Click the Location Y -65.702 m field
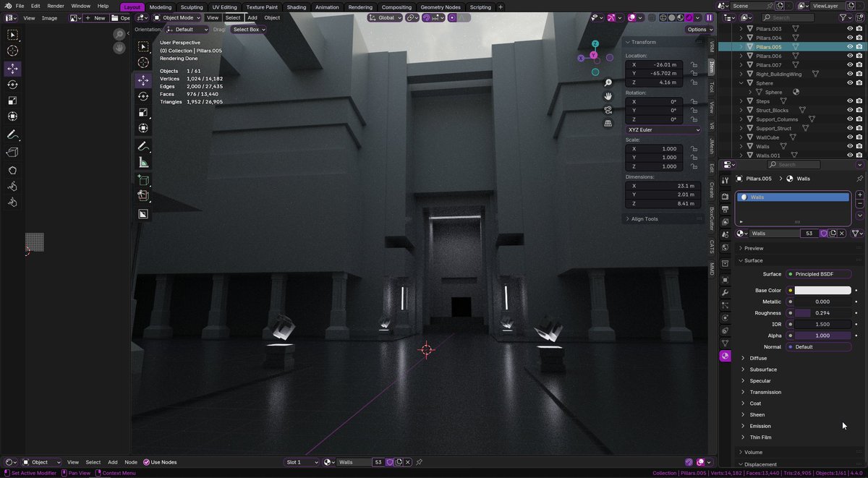 pyautogui.click(x=654, y=74)
